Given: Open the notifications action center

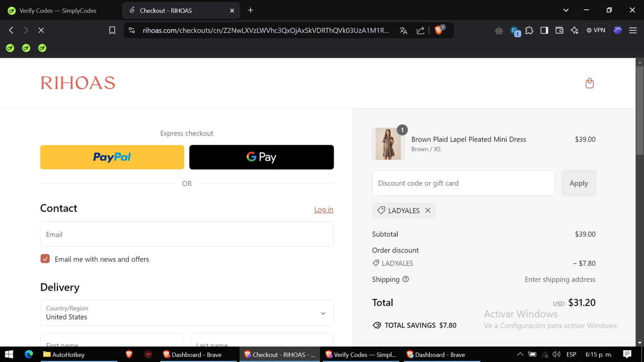Looking at the screenshot, I should coord(627,354).
